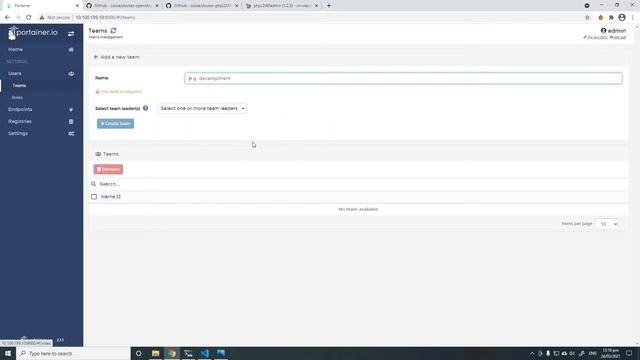Screen dimensions: 640x360
Task: Select Roles in the sidebar submenu
Action: [17, 98]
